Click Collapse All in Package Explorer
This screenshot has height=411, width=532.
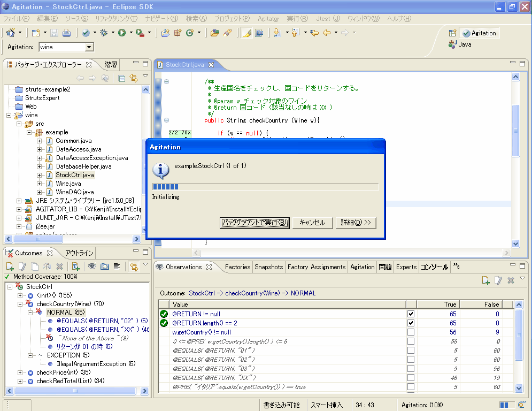pyautogui.click(x=121, y=79)
